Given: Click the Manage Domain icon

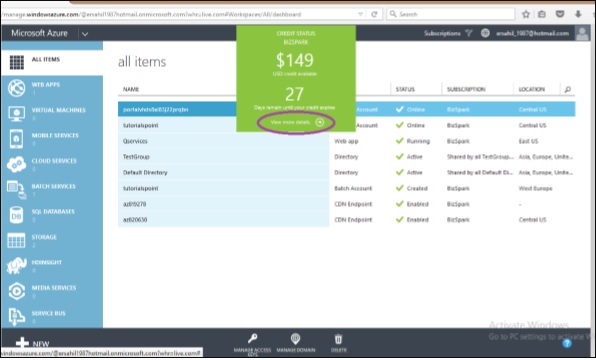Looking at the screenshot, I should (295, 338).
